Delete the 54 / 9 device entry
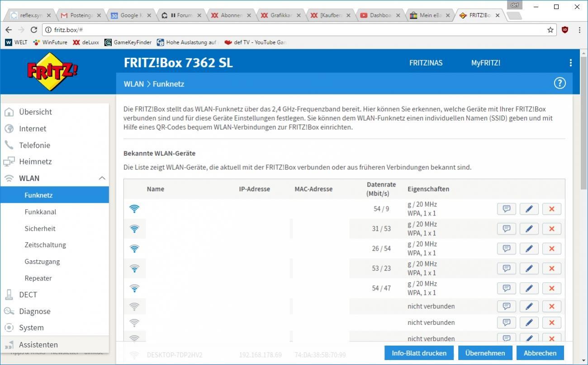 tap(552, 209)
